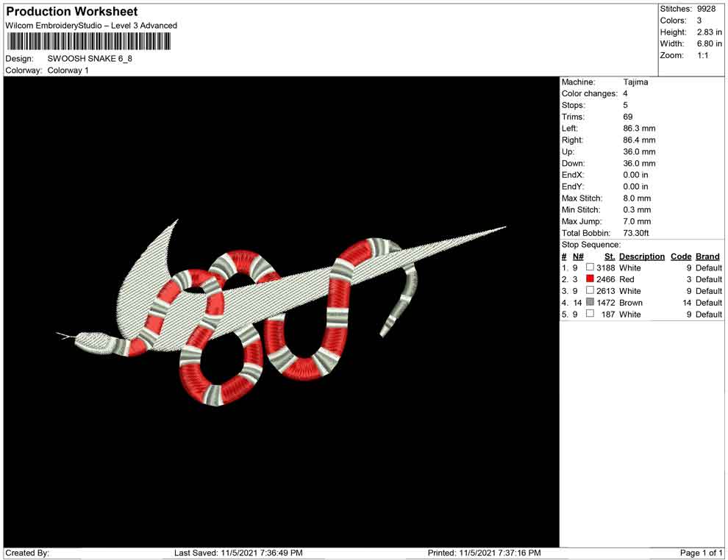Screen dimensions: 728x560
Task: Click the Brand column header
Action: [707, 256]
